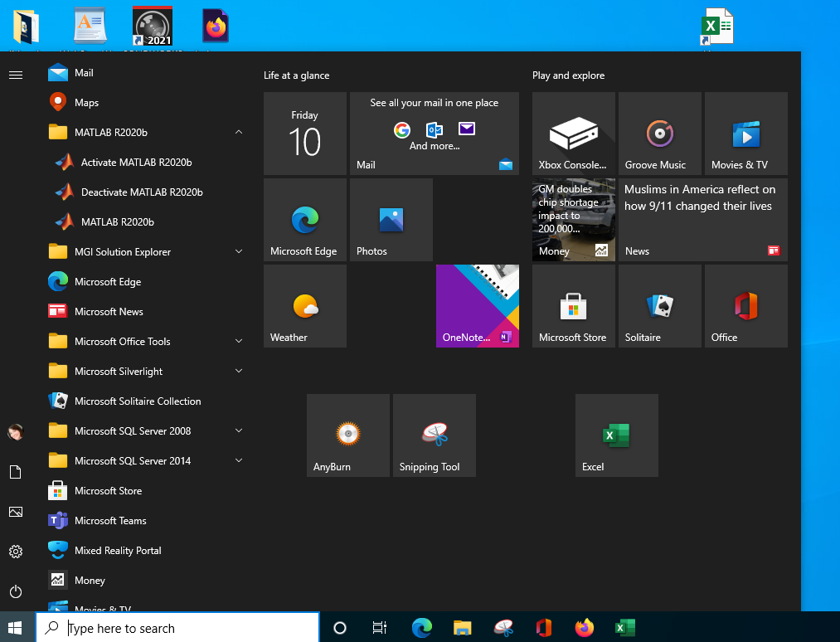
Task: Focus the Type here to search box
Action: coord(177,628)
